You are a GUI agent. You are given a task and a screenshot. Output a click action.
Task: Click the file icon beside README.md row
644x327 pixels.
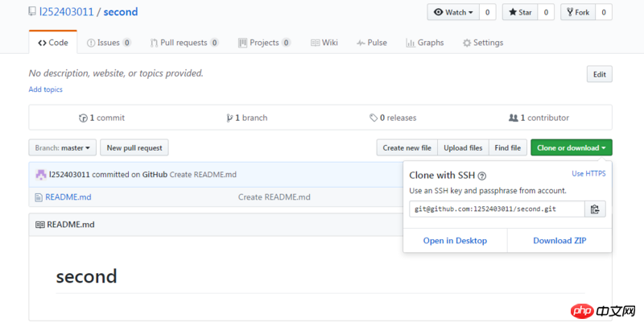pos(39,197)
